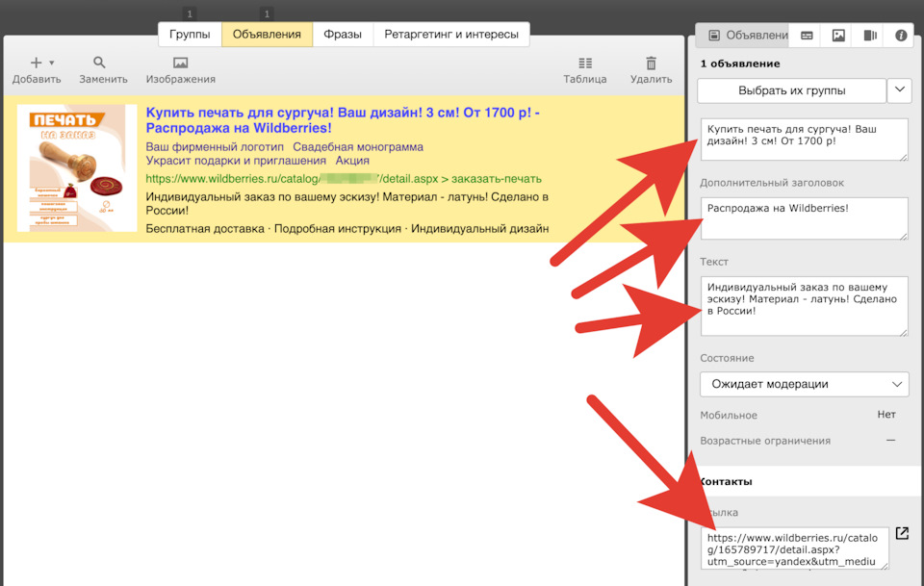Click the ad headline Купить печать для сургуча
Viewport: 924px width, 586px height.
point(343,120)
